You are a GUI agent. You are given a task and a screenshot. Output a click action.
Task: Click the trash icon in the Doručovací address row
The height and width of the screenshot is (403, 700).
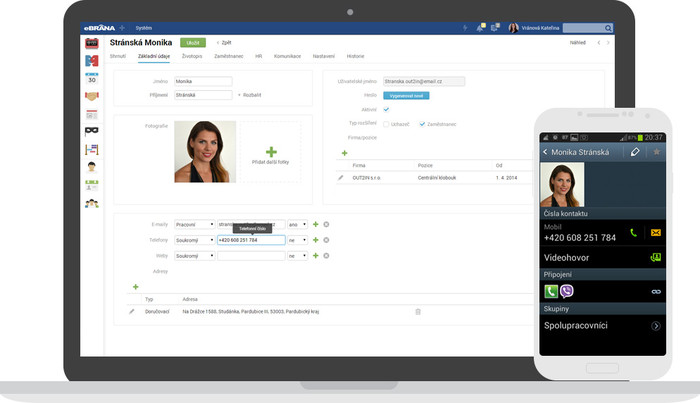pyautogui.click(x=418, y=312)
